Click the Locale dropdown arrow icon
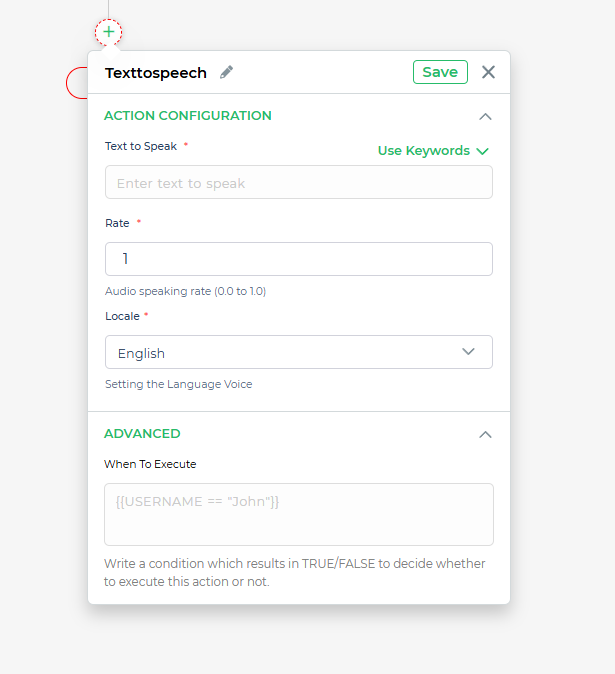Image resolution: width=615 pixels, height=674 pixels. tap(468, 352)
